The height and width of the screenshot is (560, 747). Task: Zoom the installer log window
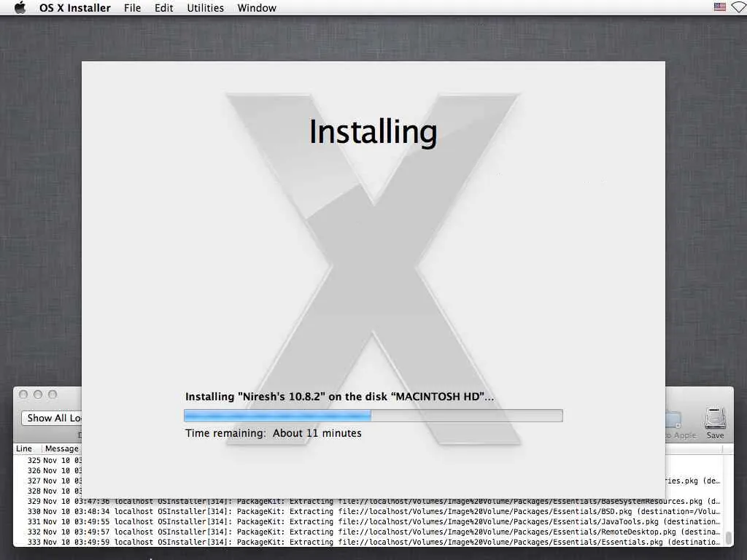click(x=53, y=394)
